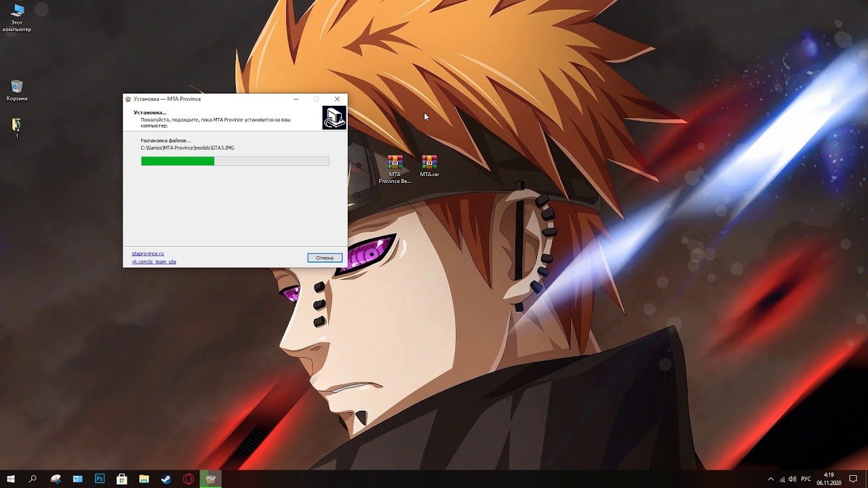Click the Установка... heading text

pyautogui.click(x=150, y=113)
